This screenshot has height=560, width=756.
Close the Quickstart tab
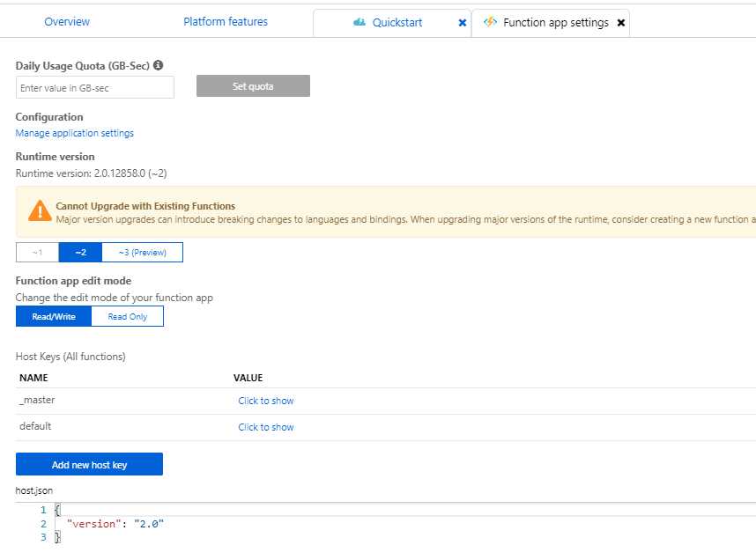pyautogui.click(x=462, y=24)
